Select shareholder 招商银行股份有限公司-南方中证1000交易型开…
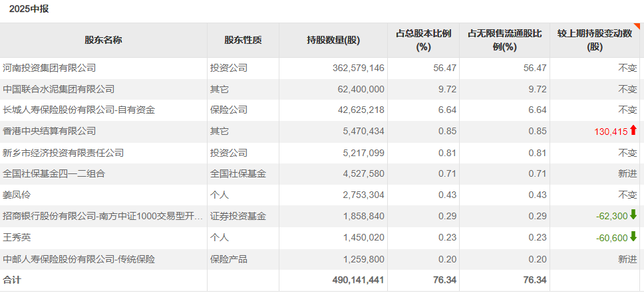 coord(103,217)
